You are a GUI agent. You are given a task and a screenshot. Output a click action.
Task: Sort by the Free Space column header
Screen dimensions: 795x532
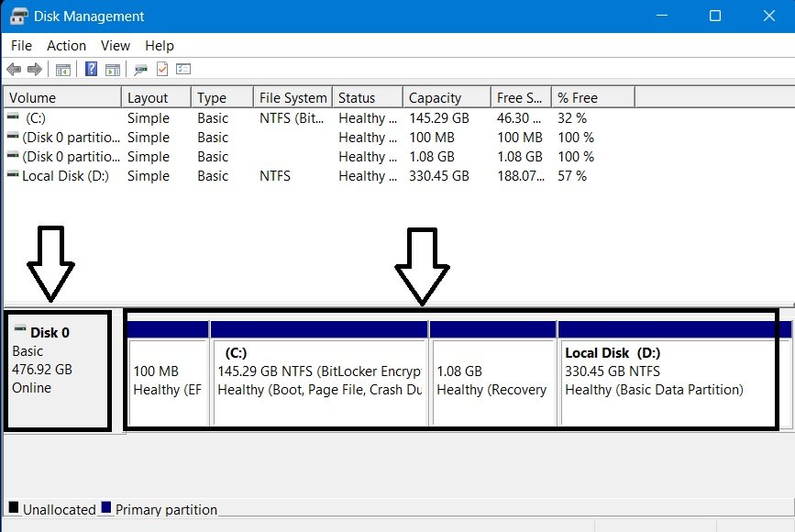[x=521, y=97]
